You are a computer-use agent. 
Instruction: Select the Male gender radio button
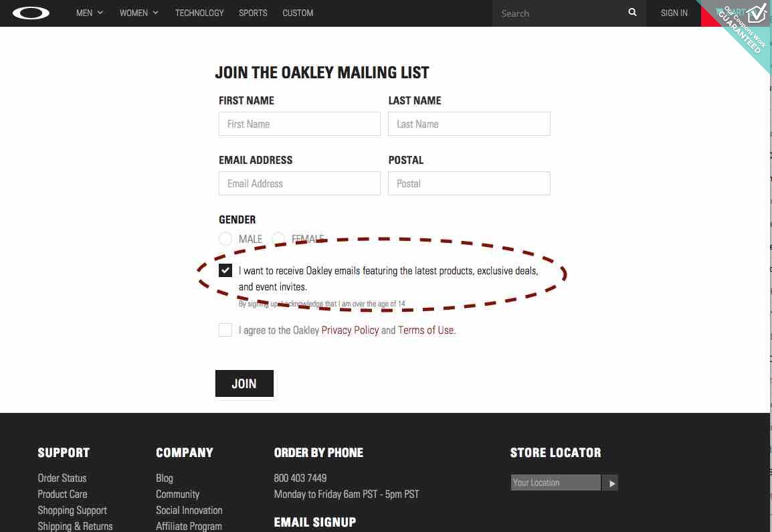tap(225, 239)
